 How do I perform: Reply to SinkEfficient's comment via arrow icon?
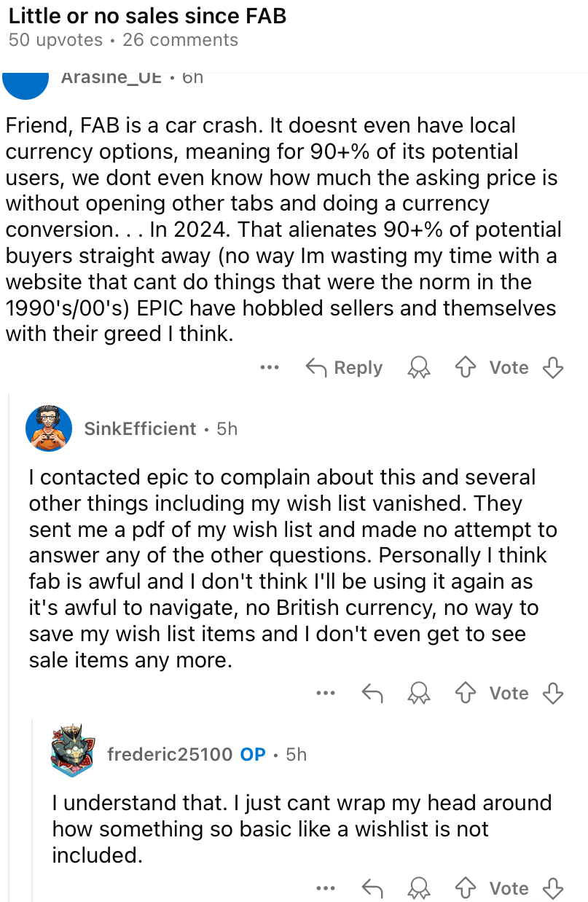click(x=372, y=694)
